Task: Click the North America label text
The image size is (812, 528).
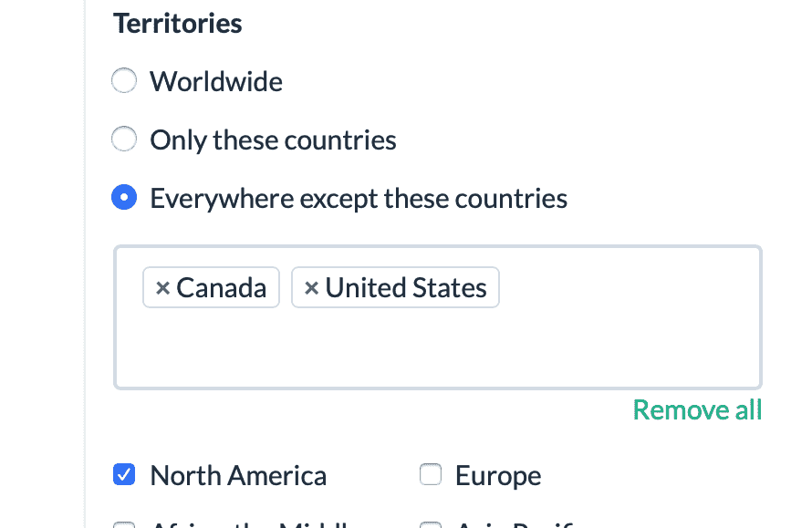Action: tap(238, 475)
